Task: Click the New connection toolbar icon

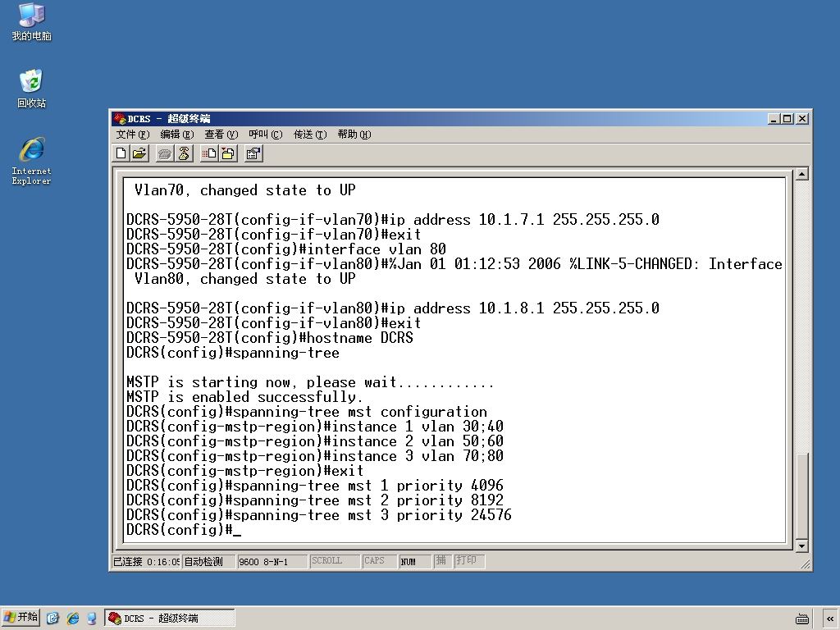Action: 121,153
